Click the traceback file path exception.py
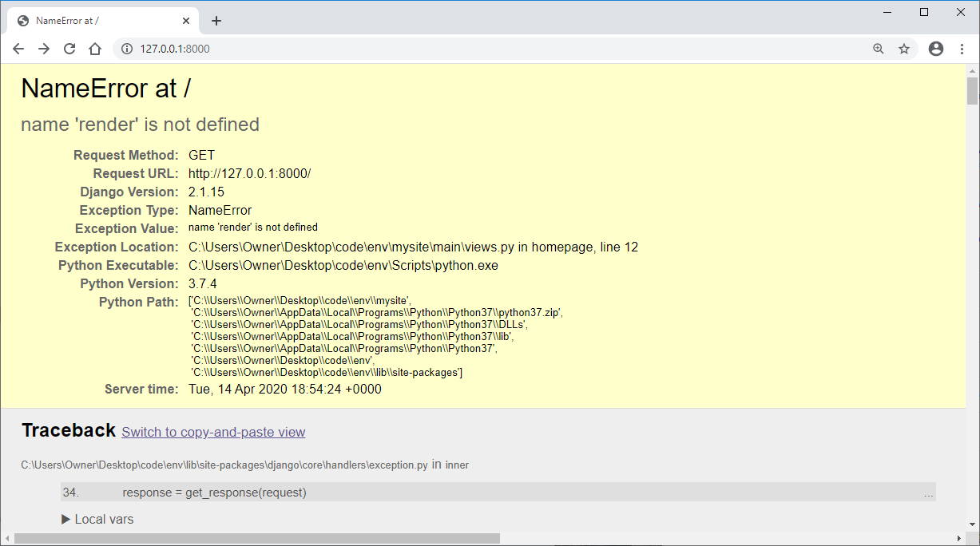This screenshot has width=980, height=546. click(x=224, y=465)
